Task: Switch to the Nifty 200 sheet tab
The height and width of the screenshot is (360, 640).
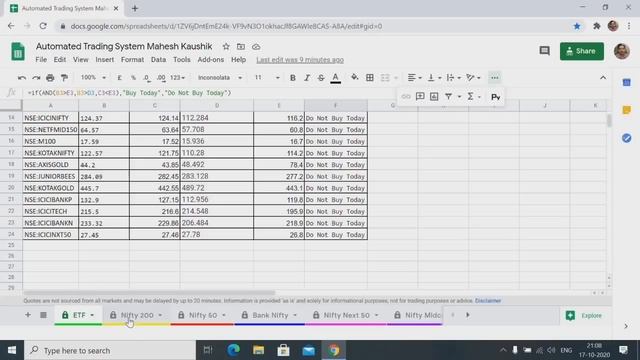Action: 137,315
